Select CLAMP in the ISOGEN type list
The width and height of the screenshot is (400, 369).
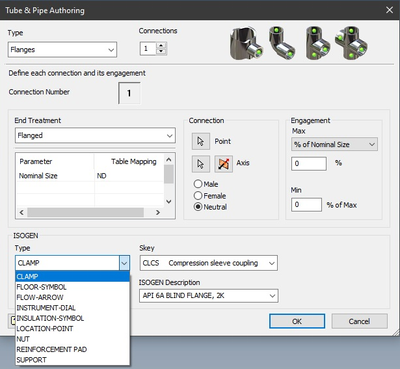pyautogui.click(x=73, y=276)
